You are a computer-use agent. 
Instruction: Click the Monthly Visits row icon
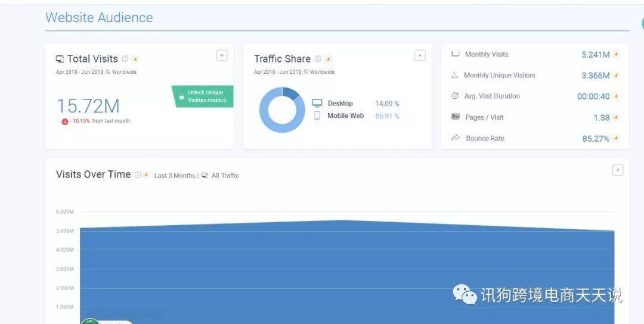[455, 54]
